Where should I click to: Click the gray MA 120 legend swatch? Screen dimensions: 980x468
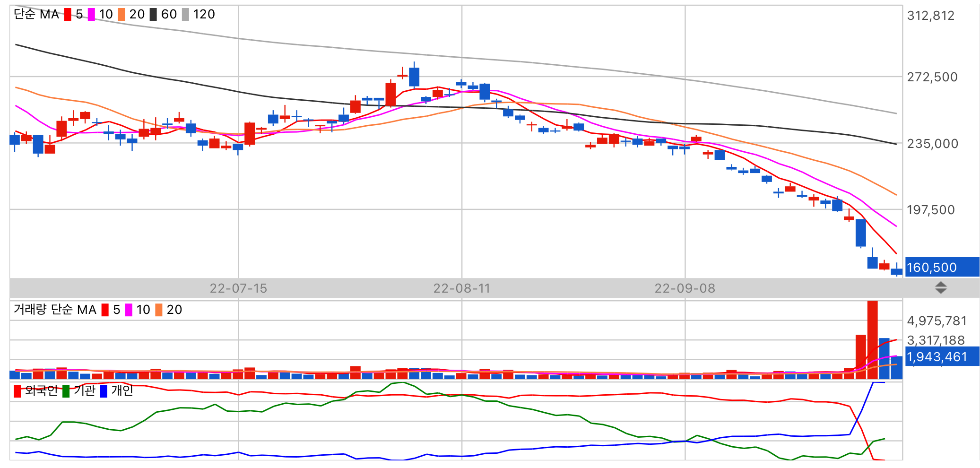point(185,15)
